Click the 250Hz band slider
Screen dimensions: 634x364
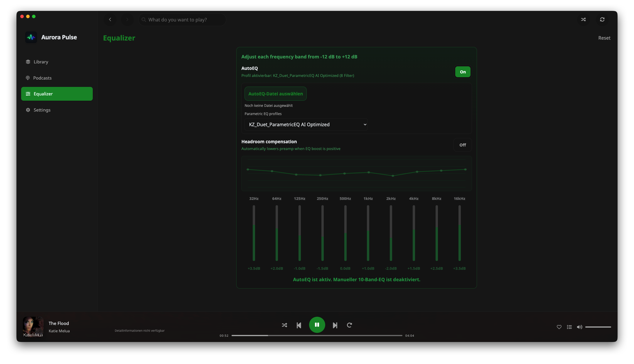coord(323,233)
